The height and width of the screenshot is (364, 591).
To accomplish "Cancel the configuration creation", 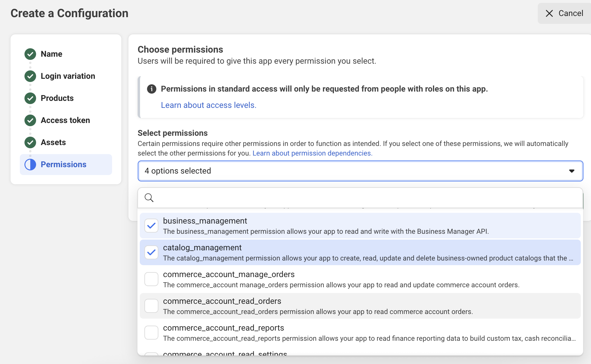I will (x=564, y=13).
